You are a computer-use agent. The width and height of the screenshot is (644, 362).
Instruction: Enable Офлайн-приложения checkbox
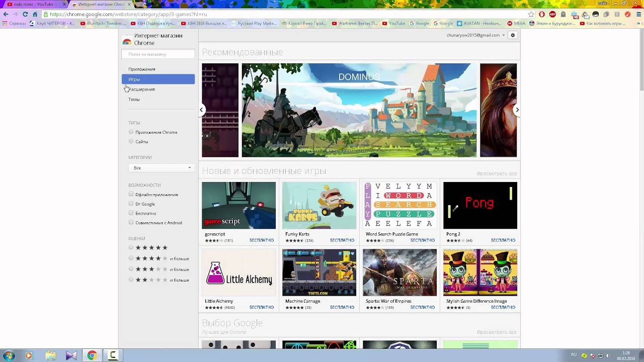pyautogui.click(x=131, y=194)
